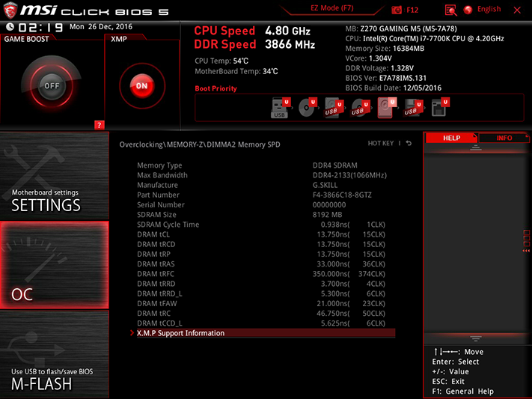Viewport: 532px width, 399px height.
Task: Click the HOT KEY label
Action: [381, 143]
